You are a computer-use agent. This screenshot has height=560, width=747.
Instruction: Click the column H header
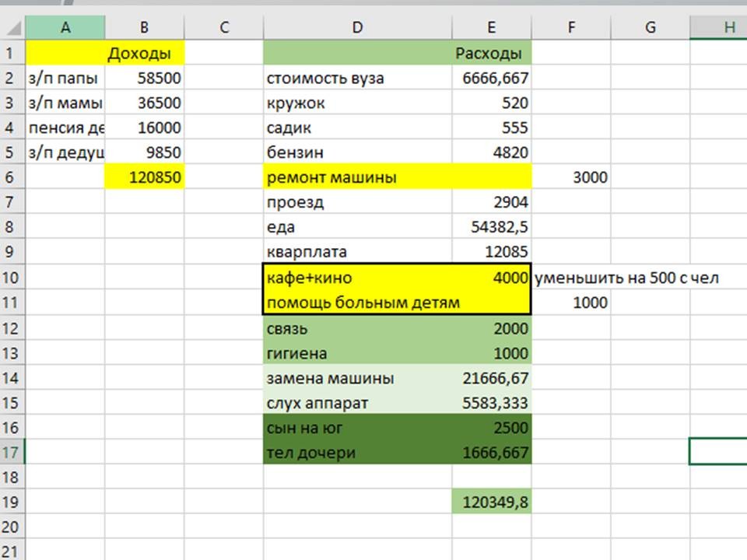point(729,28)
